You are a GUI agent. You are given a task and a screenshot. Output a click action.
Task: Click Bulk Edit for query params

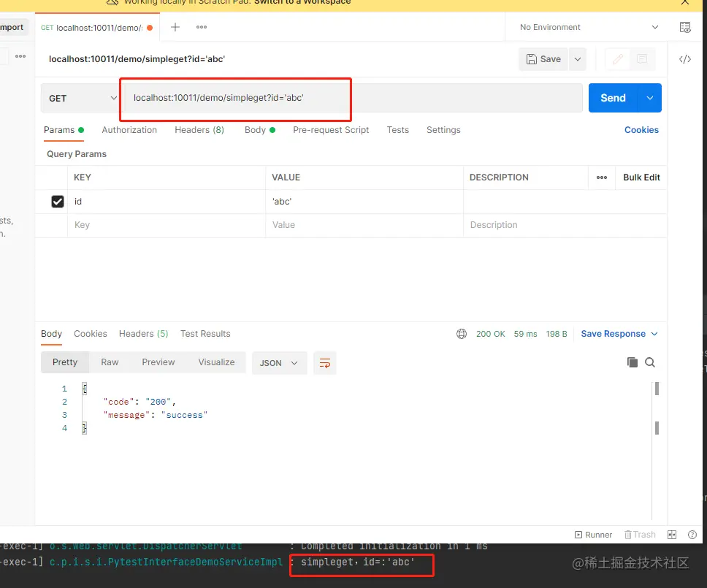[x=641, y=177]
